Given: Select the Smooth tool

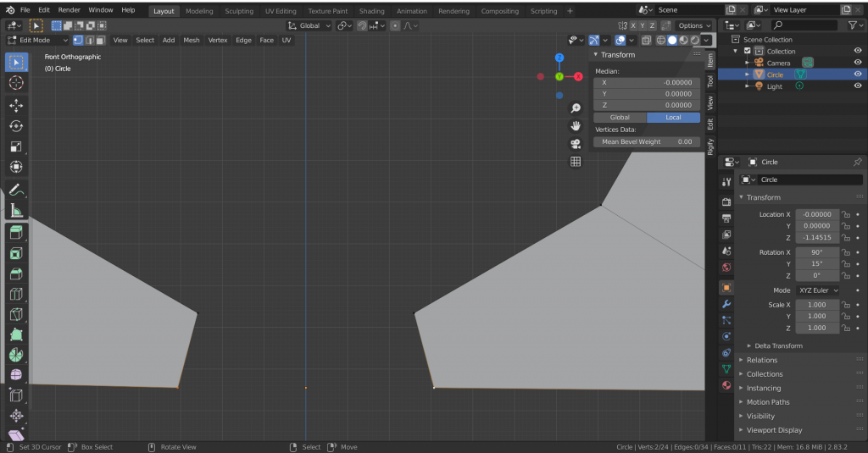Looking at the screenshot, I should click(x=16, y=375).
